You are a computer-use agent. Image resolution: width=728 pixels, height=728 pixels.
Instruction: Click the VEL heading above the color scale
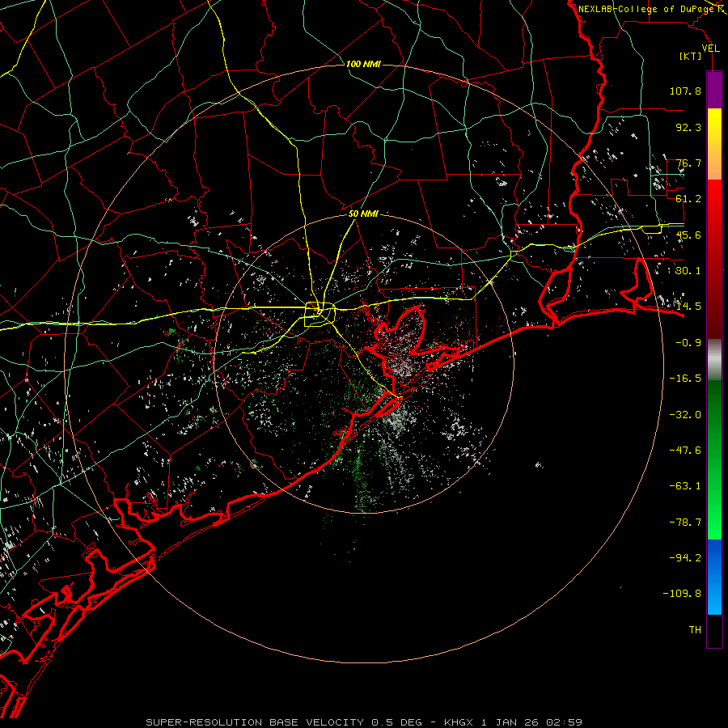(x=710, y=49)
